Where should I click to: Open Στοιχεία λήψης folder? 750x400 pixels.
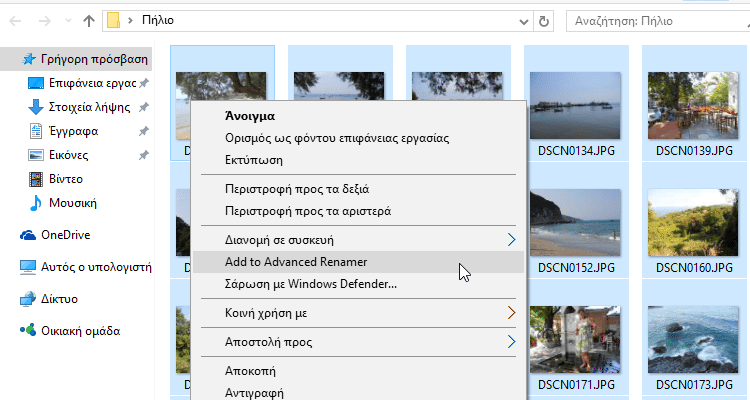pos(89,107)
